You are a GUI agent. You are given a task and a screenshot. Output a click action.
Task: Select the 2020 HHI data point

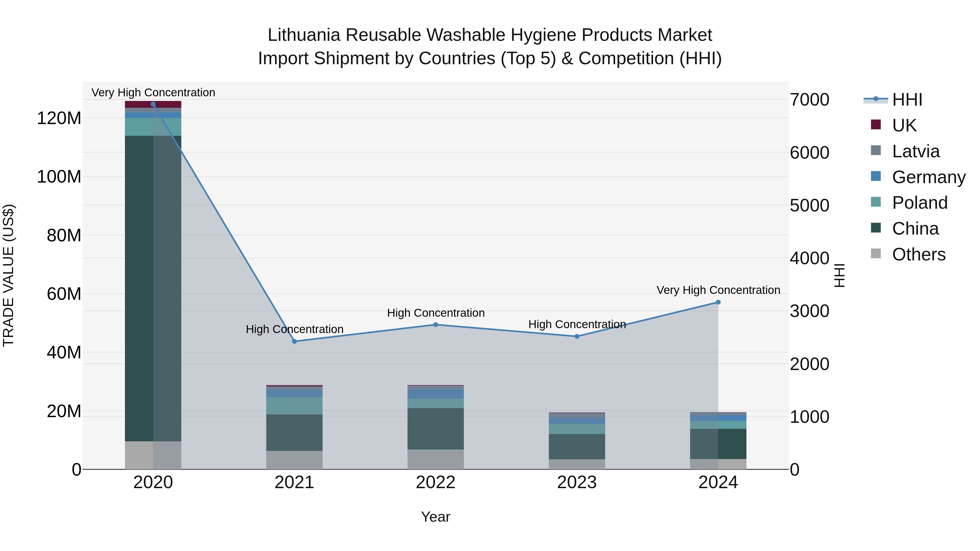click(153, 104)
